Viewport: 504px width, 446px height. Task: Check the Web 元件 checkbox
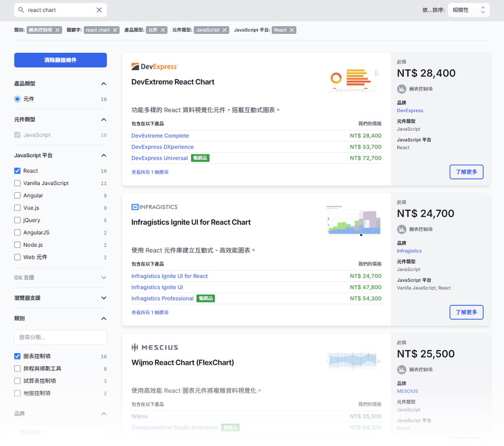point(17,257)
